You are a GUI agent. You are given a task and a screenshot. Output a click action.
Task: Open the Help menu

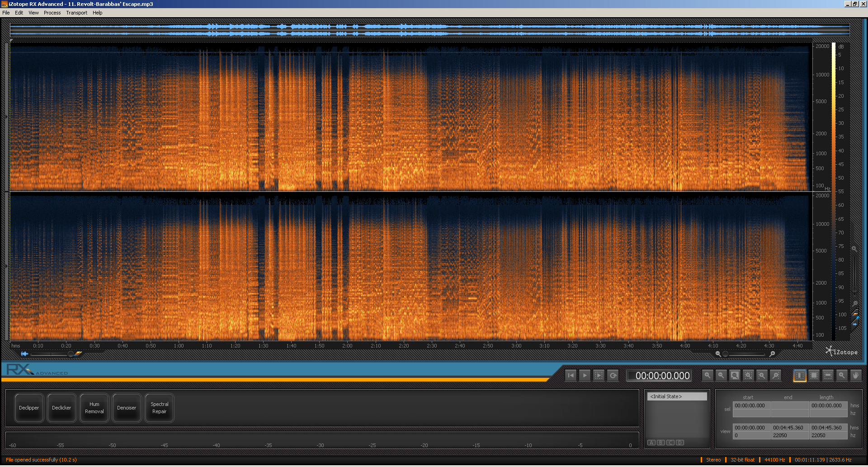click(x=97, y=13)
